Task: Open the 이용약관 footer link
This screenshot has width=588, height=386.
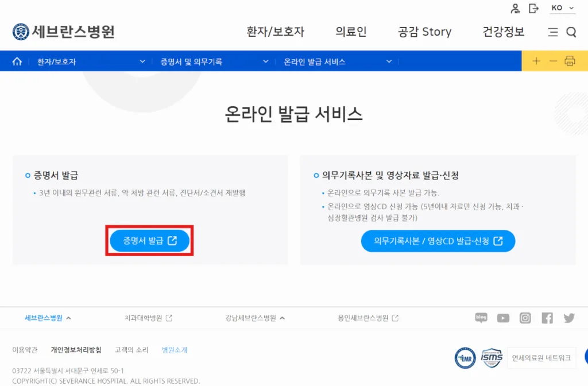Action: pos(25,350)
